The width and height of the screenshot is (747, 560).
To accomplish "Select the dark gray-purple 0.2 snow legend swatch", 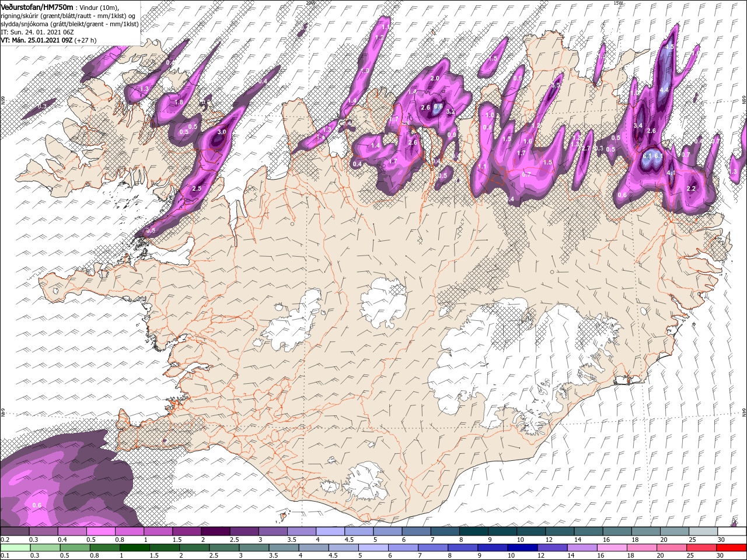I will click(15, 531).
